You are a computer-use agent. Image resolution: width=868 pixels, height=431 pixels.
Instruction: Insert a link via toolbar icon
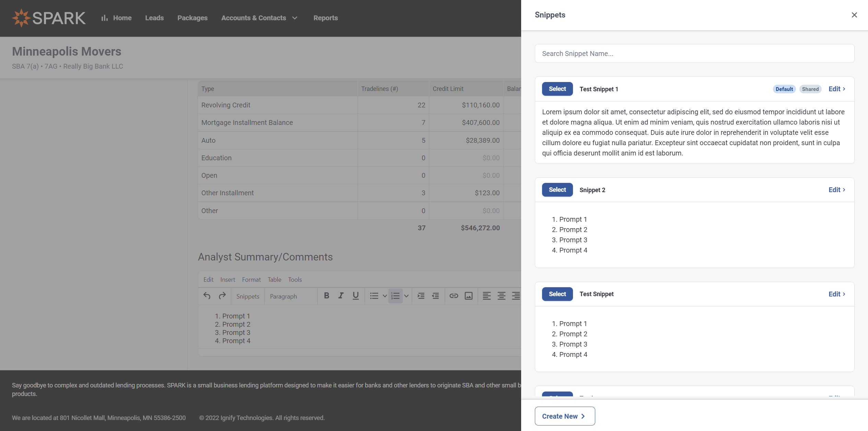tap(454, 296)
